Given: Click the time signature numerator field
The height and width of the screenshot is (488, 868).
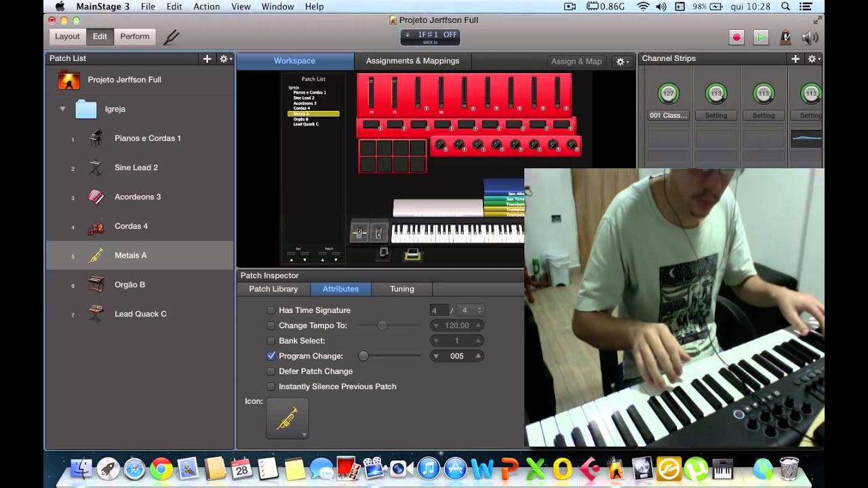Looking at the screenshot, I should pyautogui.click(x=439, y=310).
